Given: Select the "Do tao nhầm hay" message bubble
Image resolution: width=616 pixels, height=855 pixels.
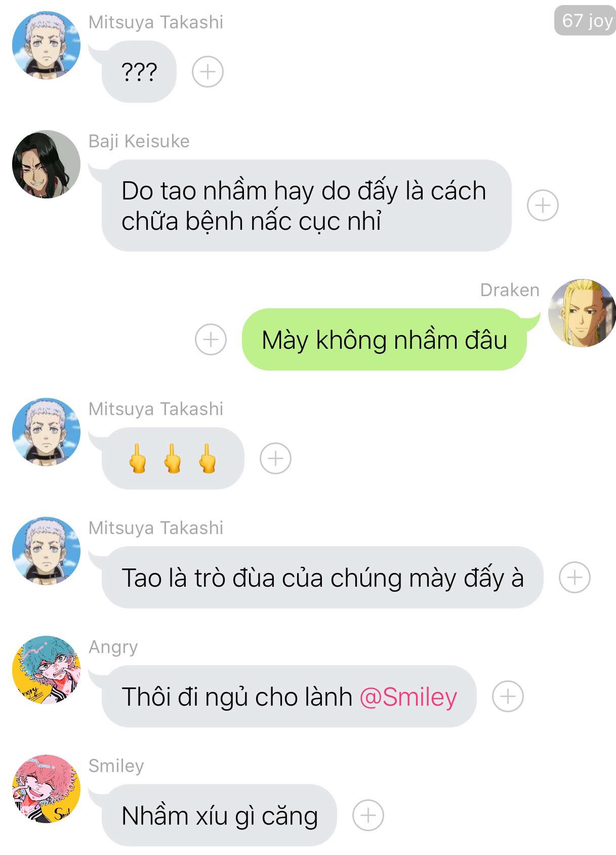Looking at the screenshot, I should tap(306, 206).
